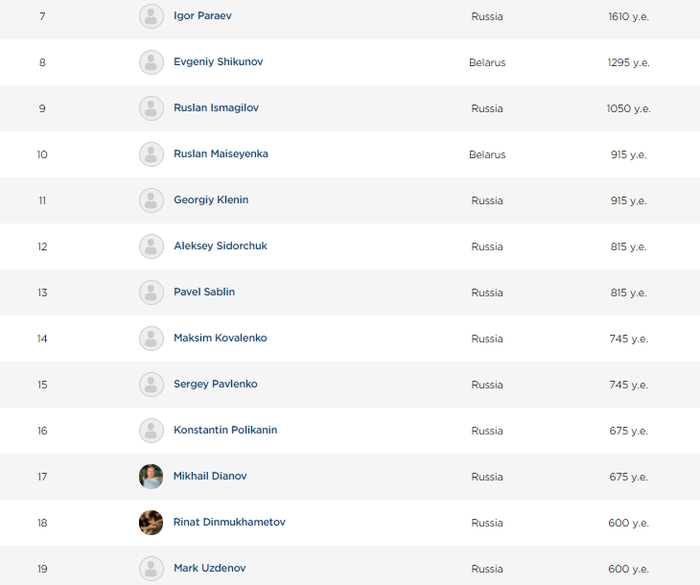Click Igor Paraev's avatar placeholder icon
Viewport: 700px width, 585px height.
151,16
